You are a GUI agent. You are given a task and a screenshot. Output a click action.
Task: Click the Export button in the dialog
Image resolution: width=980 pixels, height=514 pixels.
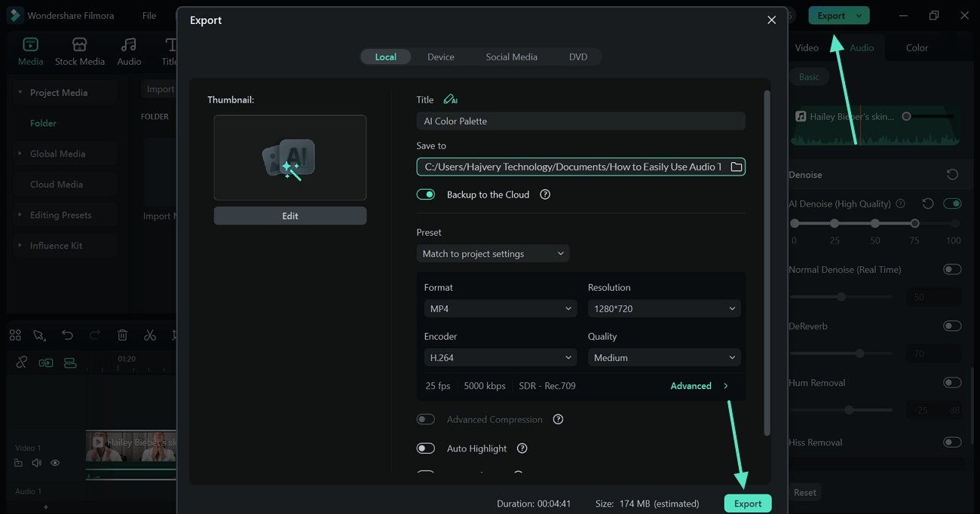[748, 503]
